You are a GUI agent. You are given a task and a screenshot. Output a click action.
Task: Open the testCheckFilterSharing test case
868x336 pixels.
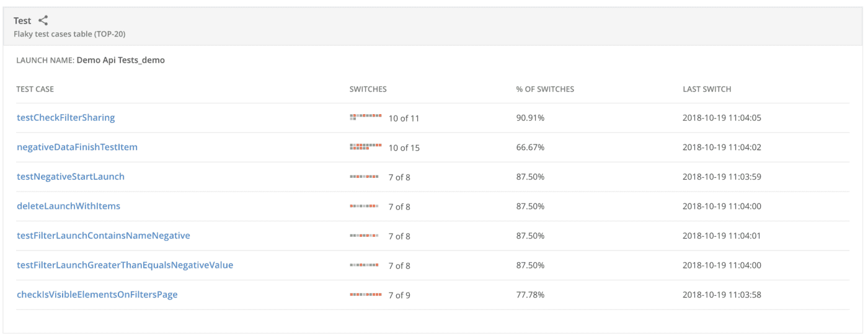tap(66, 118)
